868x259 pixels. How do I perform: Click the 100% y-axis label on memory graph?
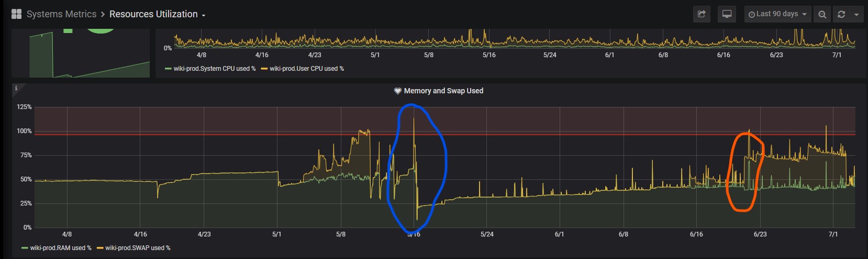point(24,131)
